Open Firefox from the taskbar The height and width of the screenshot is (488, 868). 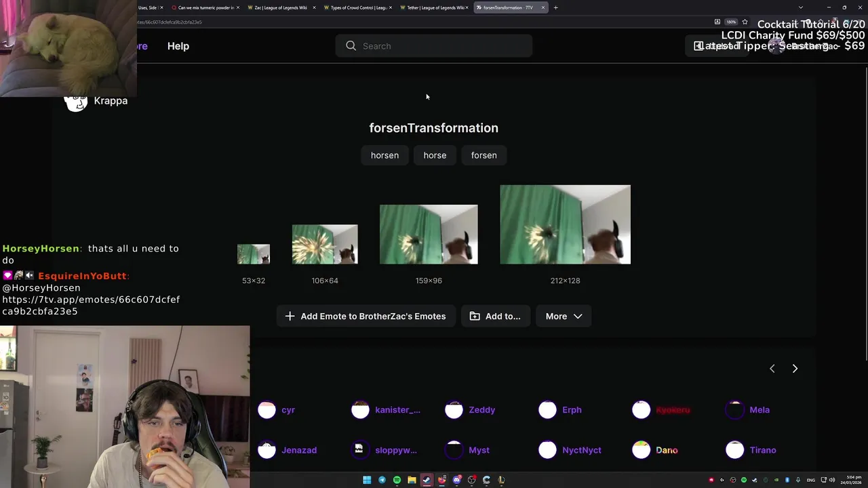tap(441, 480)
